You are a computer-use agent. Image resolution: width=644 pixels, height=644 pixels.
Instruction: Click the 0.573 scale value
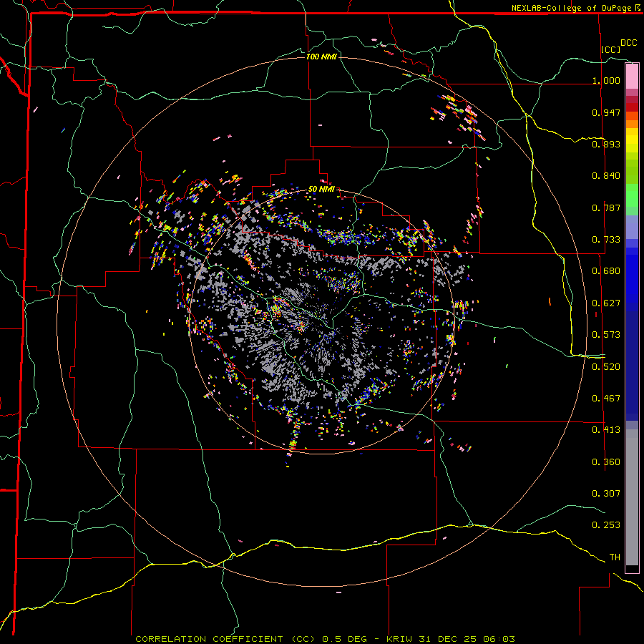[x=606, y=335]
